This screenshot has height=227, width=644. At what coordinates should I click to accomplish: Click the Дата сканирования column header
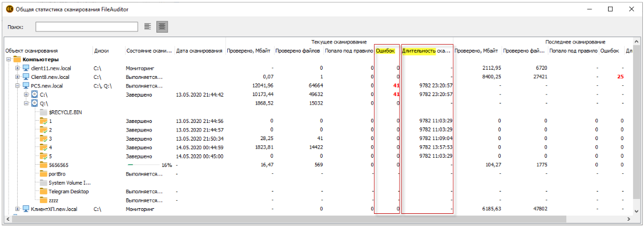[x=199, y=51]
